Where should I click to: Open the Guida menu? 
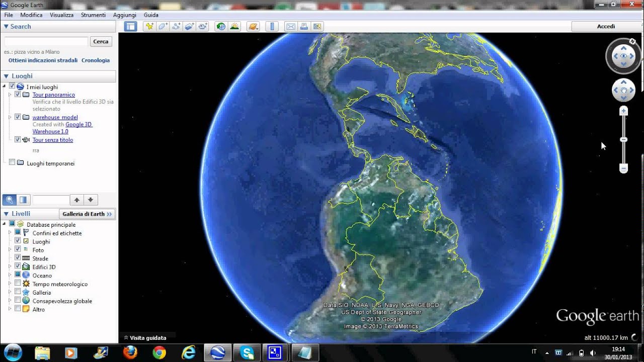(151, 15)
